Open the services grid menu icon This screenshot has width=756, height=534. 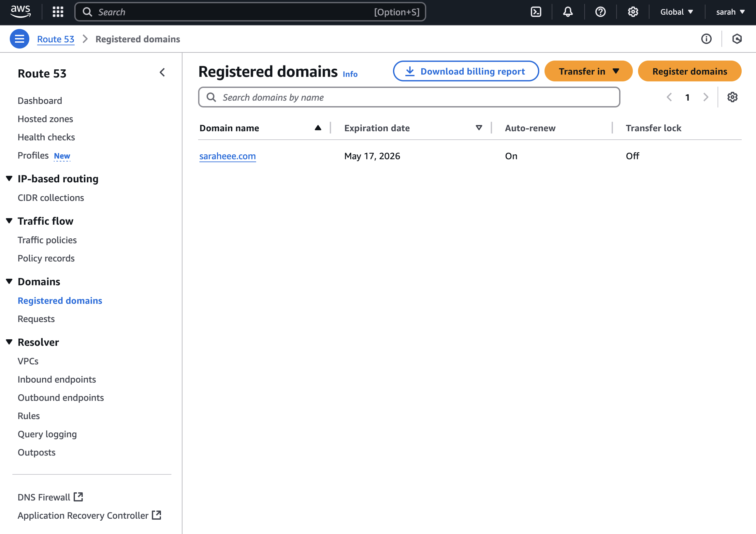[58, 12]
